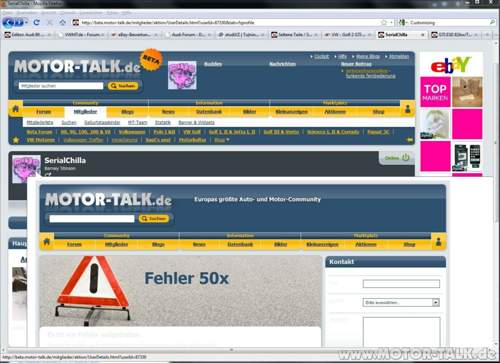Click the Suchen button in top header search

[x=123, y=86]
